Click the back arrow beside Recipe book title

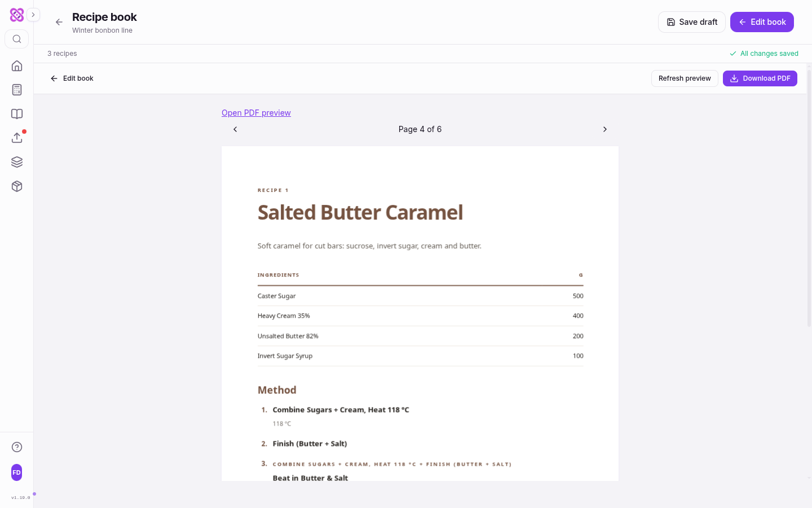coord(59,22)
